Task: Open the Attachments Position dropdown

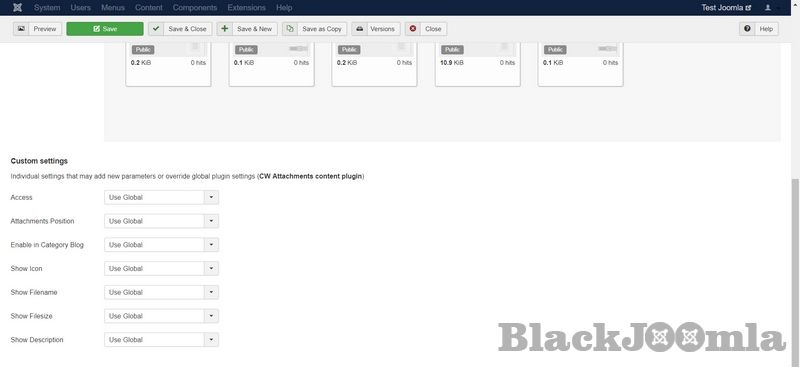Action: pos(161,221)
